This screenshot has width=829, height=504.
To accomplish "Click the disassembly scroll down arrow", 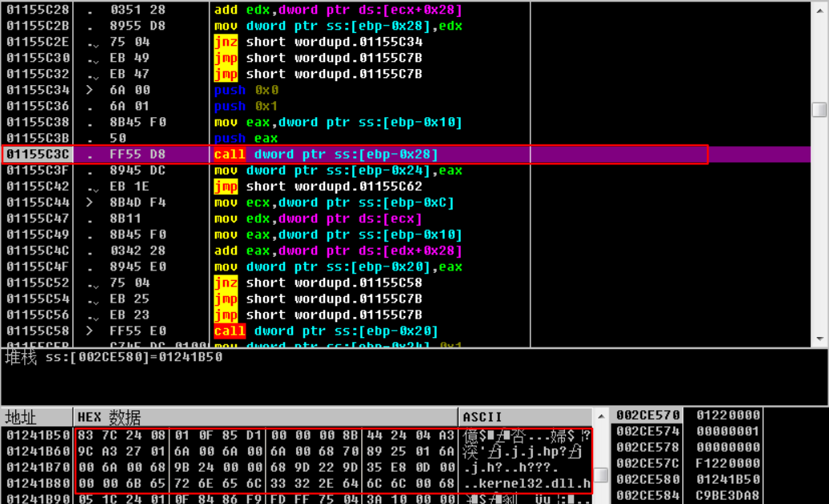I will pyautogui.click(x=819, y=339).
